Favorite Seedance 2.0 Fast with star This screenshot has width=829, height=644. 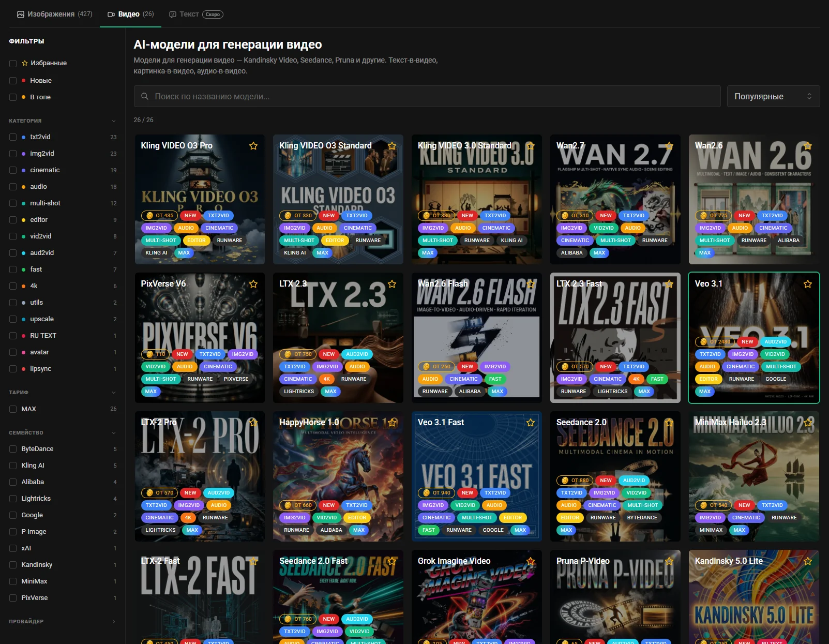point(392,561)
